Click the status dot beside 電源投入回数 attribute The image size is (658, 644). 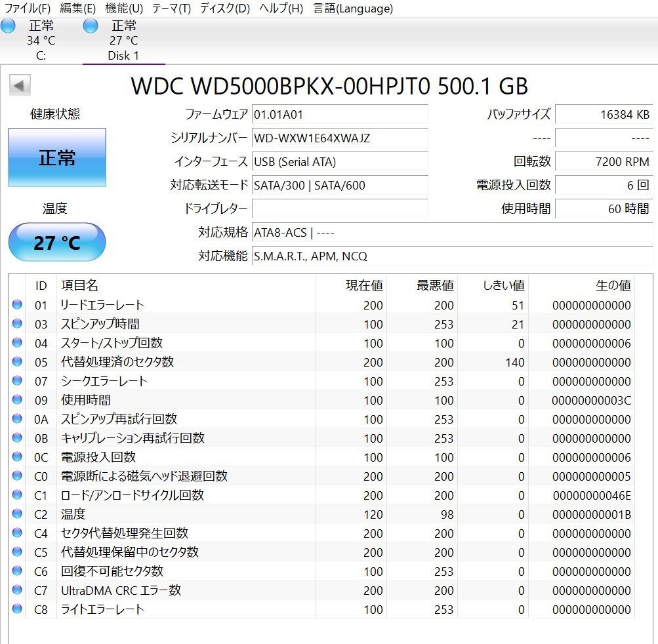(x=18, y=457)
